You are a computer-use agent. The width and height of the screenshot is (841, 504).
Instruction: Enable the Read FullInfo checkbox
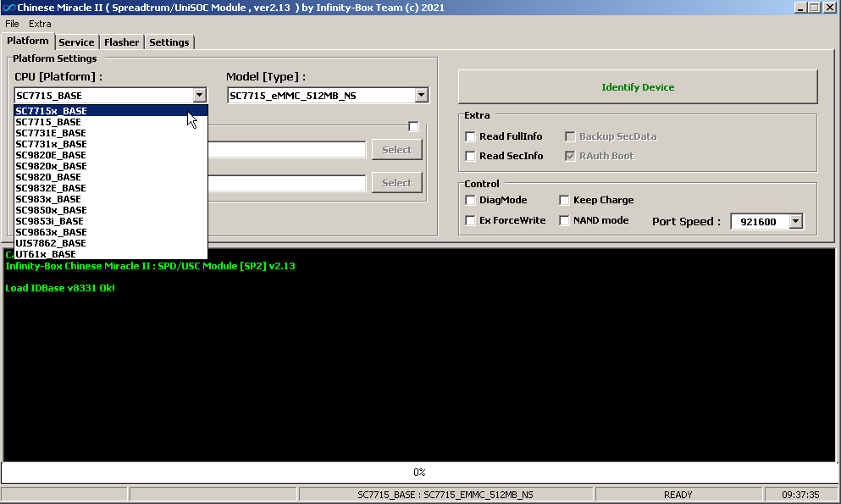[471, 136]
